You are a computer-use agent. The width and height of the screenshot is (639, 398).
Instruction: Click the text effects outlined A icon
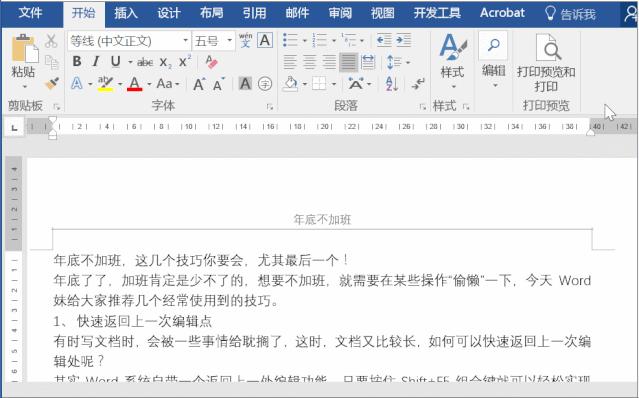[x=77, y=84]
